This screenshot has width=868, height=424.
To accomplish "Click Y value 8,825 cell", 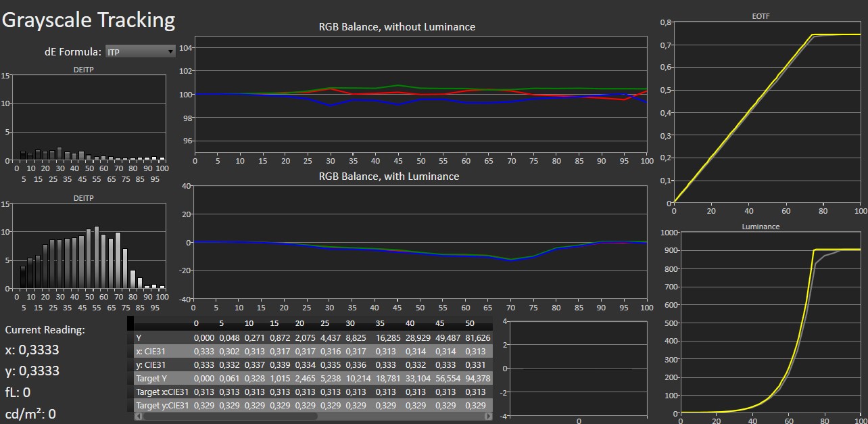I will click(356, 337).
